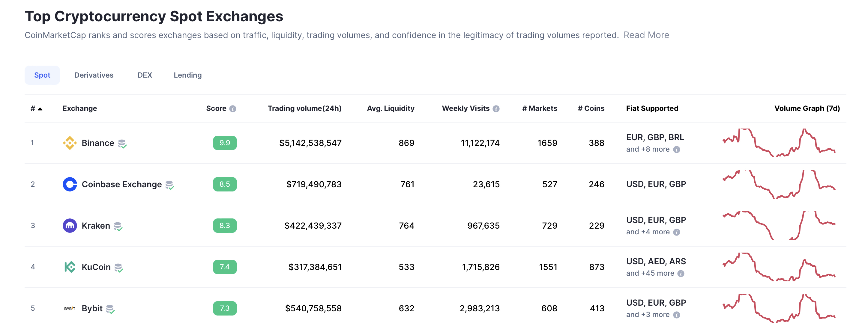The height and width of the screenshot is (332, 868).
Task: Open the Binance exchange page
Action: tap(98, 143)
